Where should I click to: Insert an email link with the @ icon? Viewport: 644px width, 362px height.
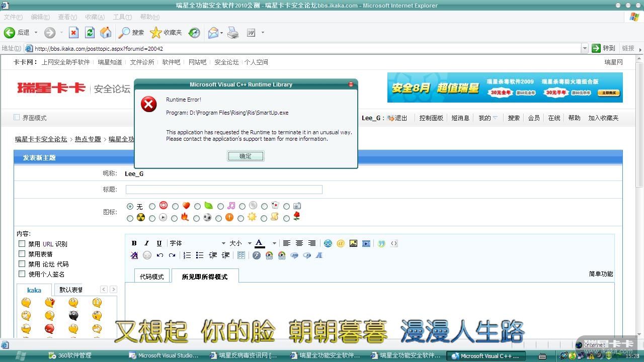coord(341,243)
